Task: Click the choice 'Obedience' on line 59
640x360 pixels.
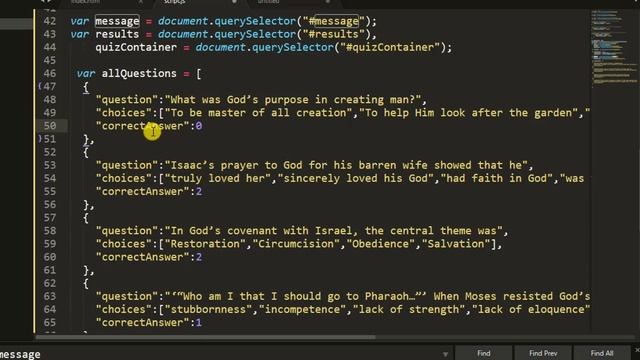Action: tap(381, 244)
